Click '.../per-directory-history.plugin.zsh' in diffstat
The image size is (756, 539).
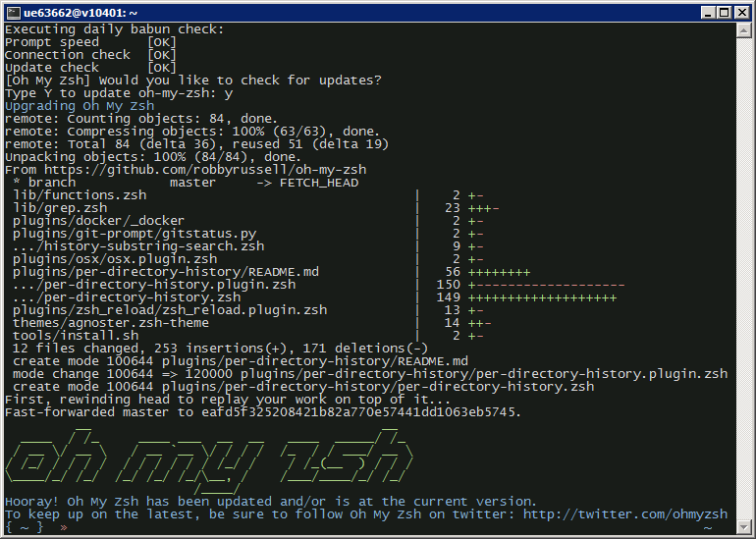[x=154, y=285]
